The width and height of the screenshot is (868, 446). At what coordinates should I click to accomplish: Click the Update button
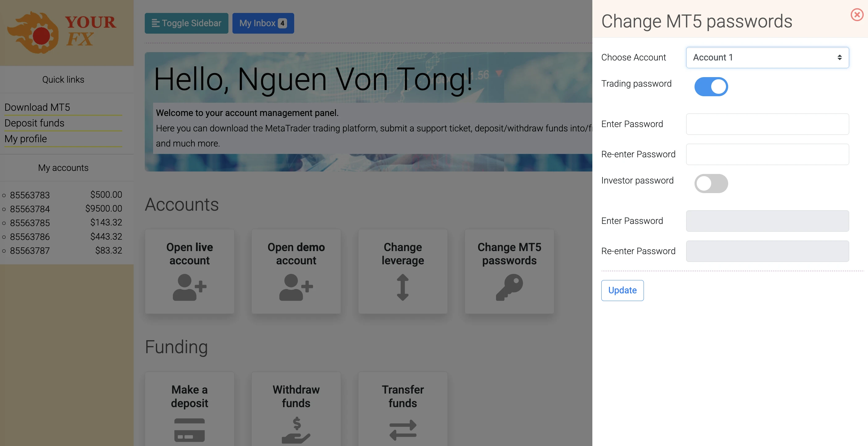[622, 290]
